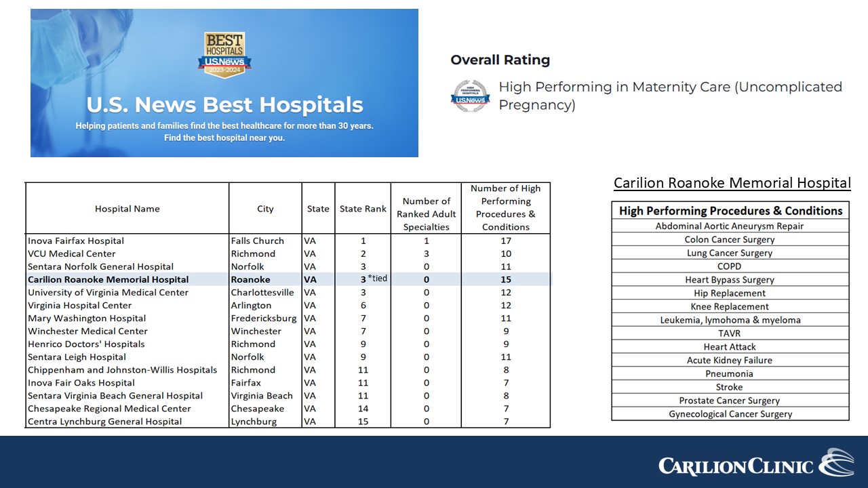868x488 pixels.
Task: Click the "Helping patients and families" banner line
Action: (x=224, y=125)
